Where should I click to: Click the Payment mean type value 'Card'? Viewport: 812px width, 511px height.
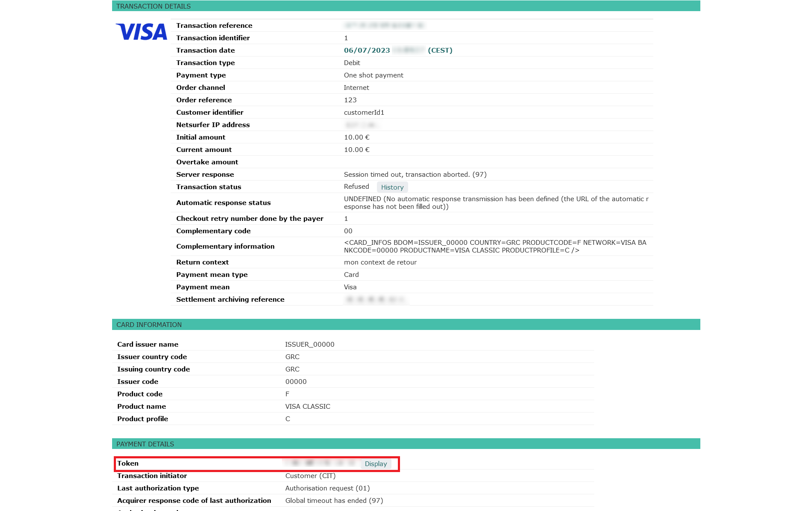click(x=351, y=275)
